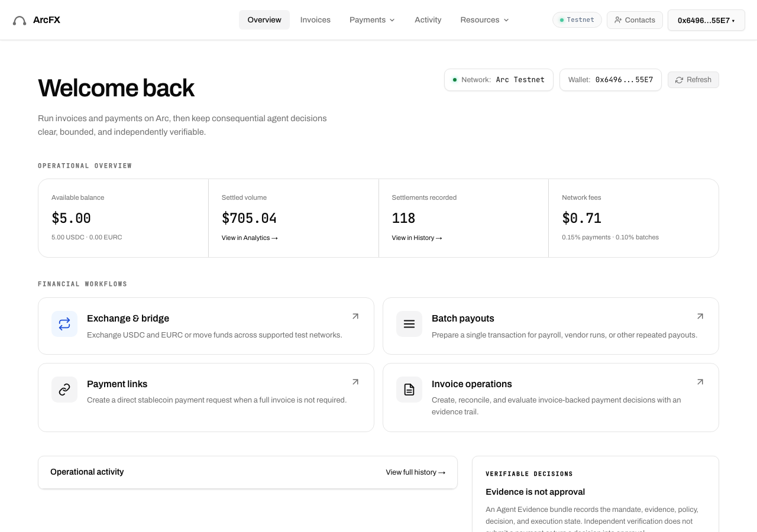The height and width of the screenshot is (532, 757).
Task: Follow the View in History link
Action: 417,238
